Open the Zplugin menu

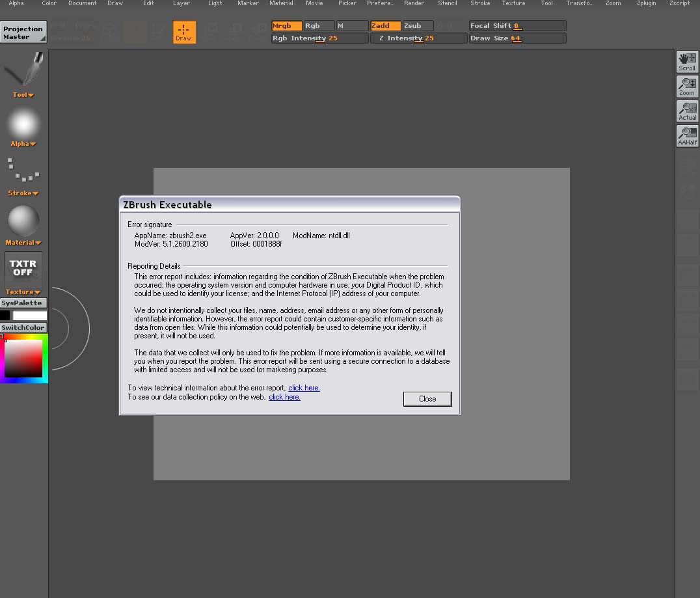[x=647, y=3]
